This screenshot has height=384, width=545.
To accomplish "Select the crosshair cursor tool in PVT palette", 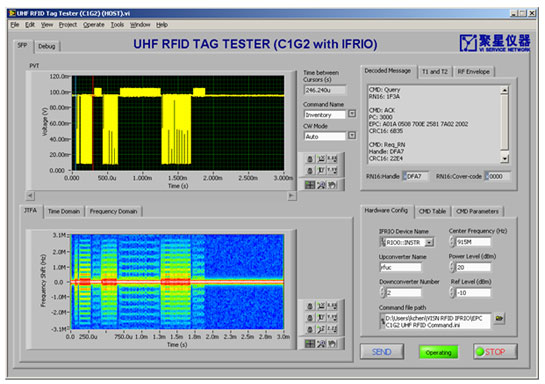I will (x=310, y=185).
